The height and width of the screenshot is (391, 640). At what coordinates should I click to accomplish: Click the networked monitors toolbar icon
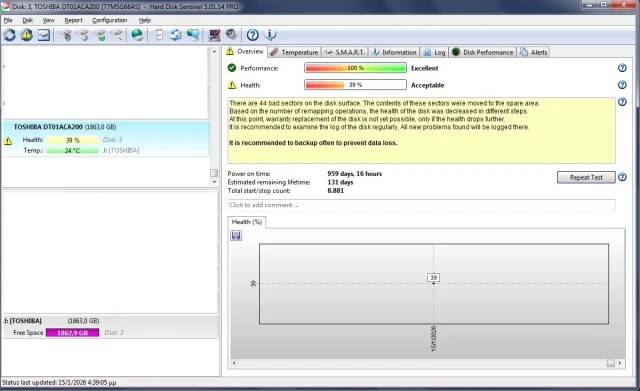pos(193,35)
